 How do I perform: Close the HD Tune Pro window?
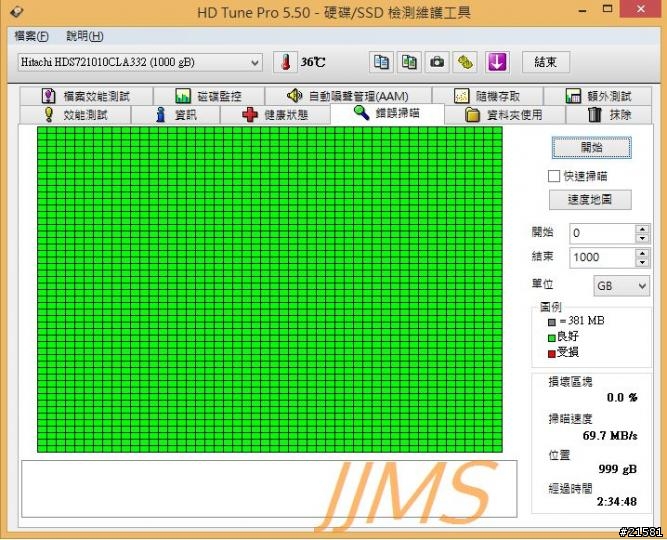pos(641,9)
